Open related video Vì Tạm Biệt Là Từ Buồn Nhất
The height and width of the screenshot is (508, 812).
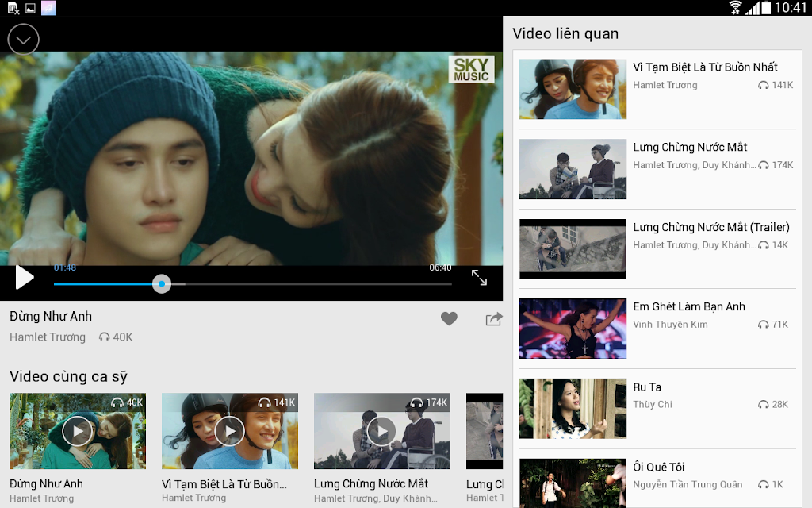tap(657, 89)
